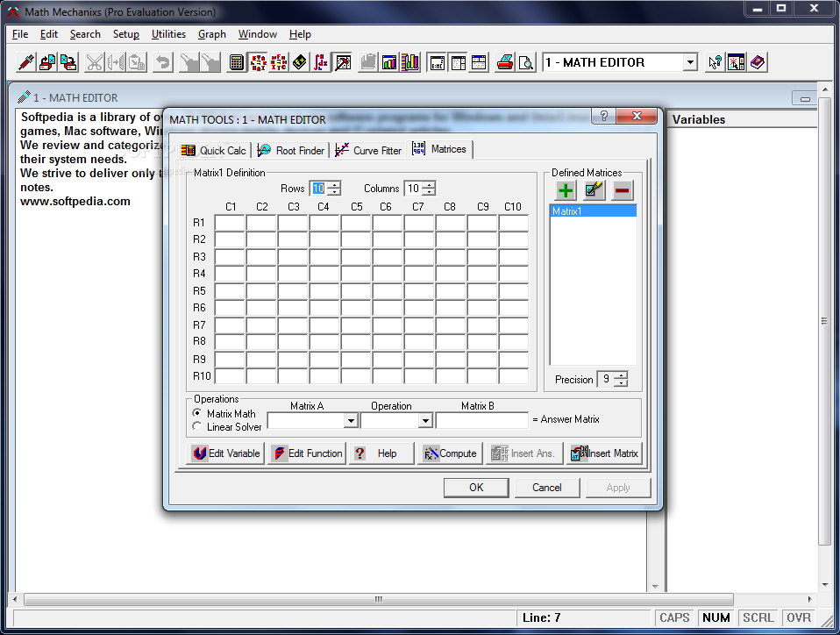Click the save file disk icon
This screenshot has height=635, width=840.
(68, 62)
